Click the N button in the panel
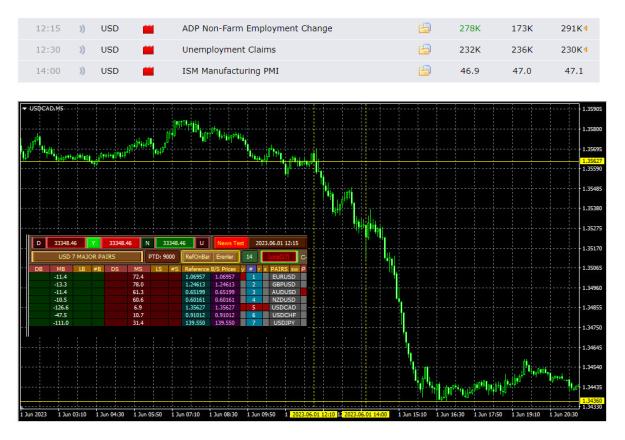 147,243
